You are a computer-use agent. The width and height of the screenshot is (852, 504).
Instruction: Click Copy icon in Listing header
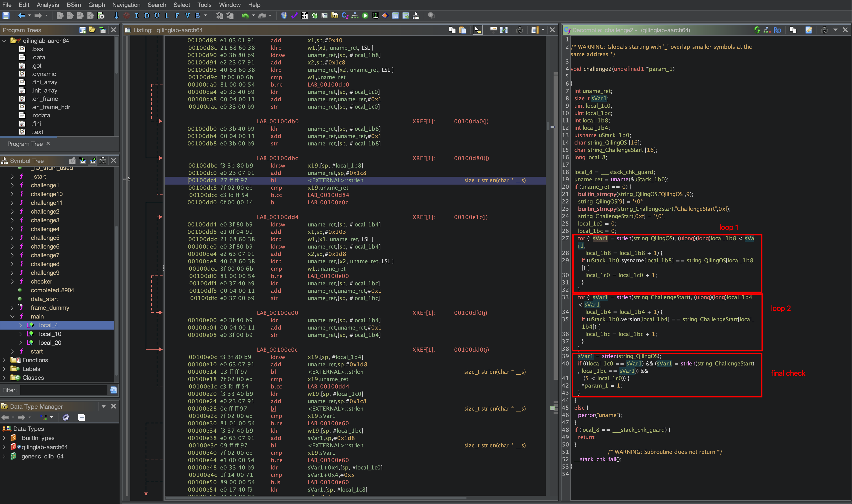452,30
